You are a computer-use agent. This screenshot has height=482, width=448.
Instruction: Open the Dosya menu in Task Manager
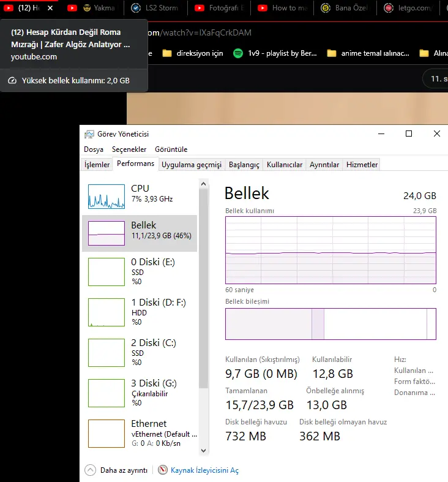(94, 149)
